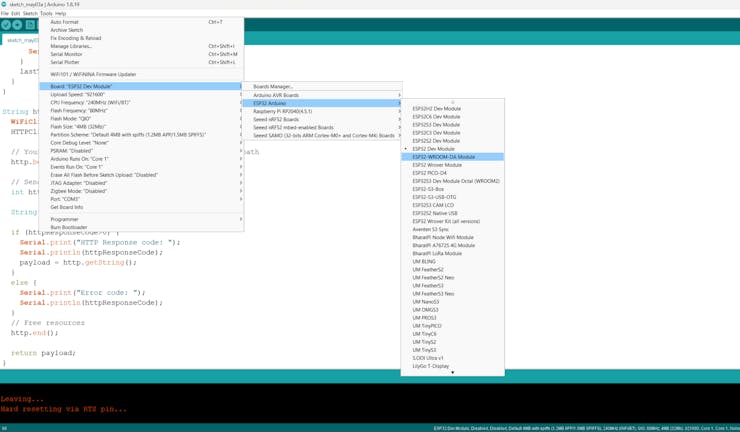Image resolution: width=740 pixels, height=432 pixels.
Task: Select the ESP32 Dev Module radio option
Action: (433, 149)
